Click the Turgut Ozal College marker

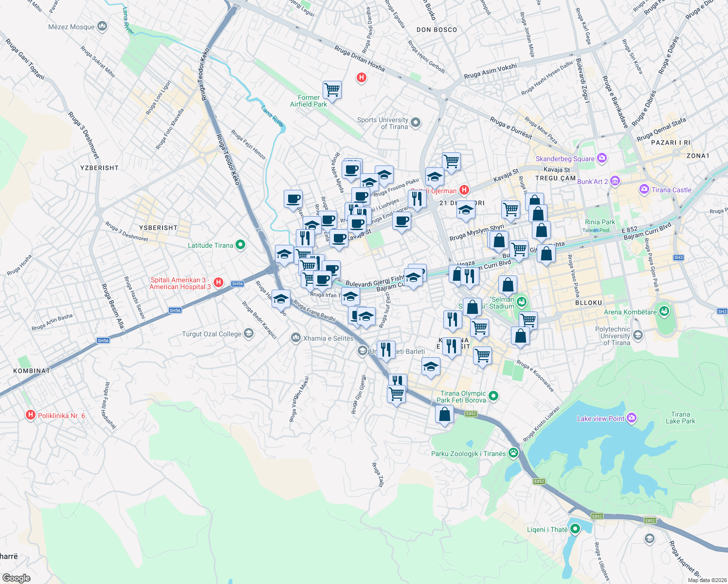(x=249, y=334)
